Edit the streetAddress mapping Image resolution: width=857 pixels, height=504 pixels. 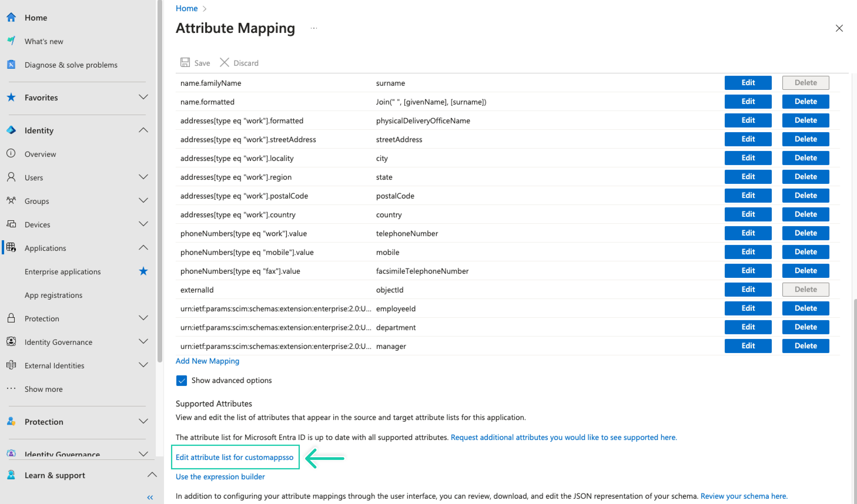point(748,139)
